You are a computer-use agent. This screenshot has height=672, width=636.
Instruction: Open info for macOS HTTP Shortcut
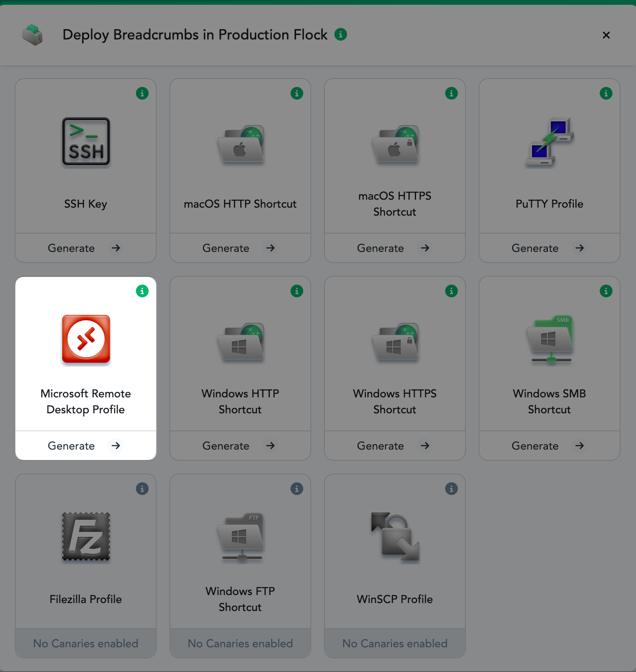(297, 93)
